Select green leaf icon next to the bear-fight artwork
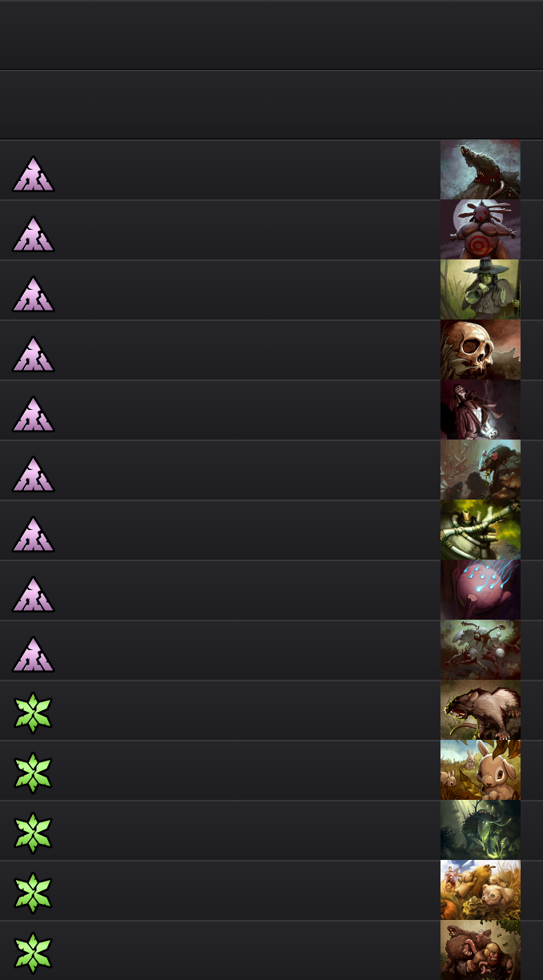 [33, 953]
